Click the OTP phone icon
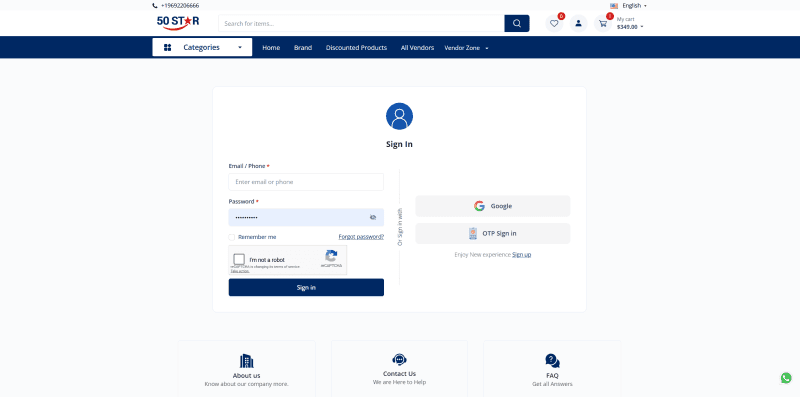 [472, 233]
